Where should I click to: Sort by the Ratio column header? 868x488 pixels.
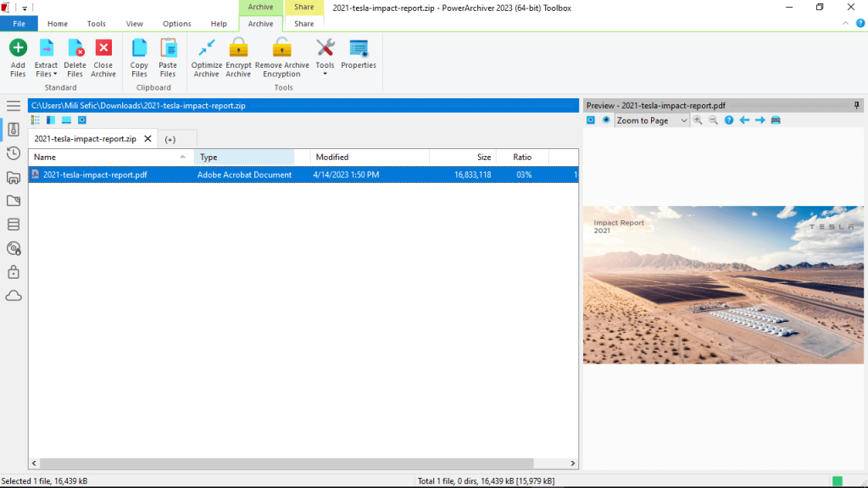(522, 157)
